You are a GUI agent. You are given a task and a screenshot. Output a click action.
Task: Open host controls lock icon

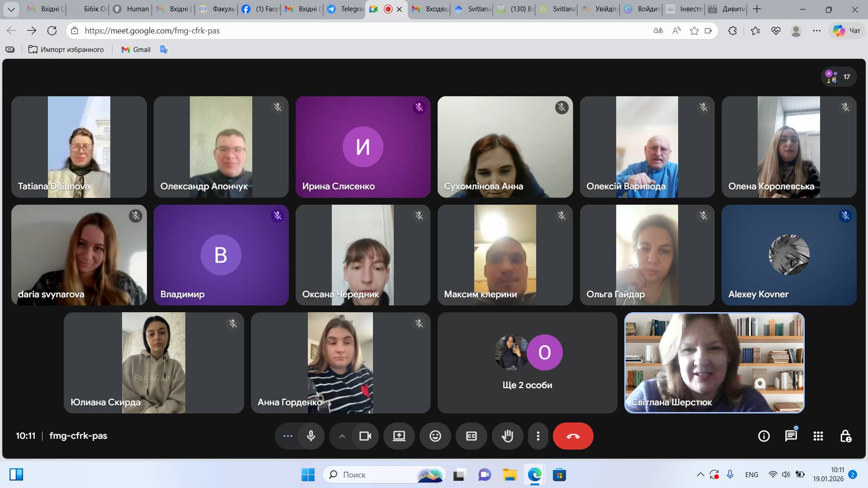tap(845, 436)
